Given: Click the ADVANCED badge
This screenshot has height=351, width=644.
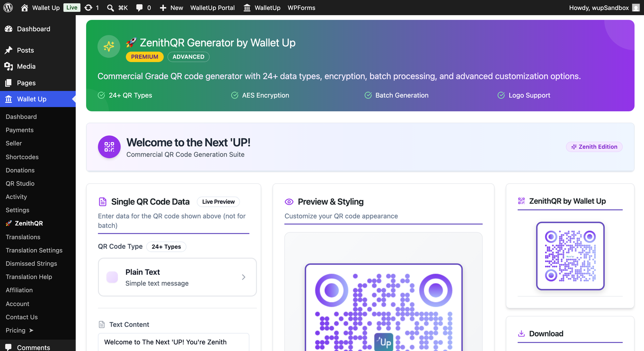Looking at the screenshot, I should (188, 57).
